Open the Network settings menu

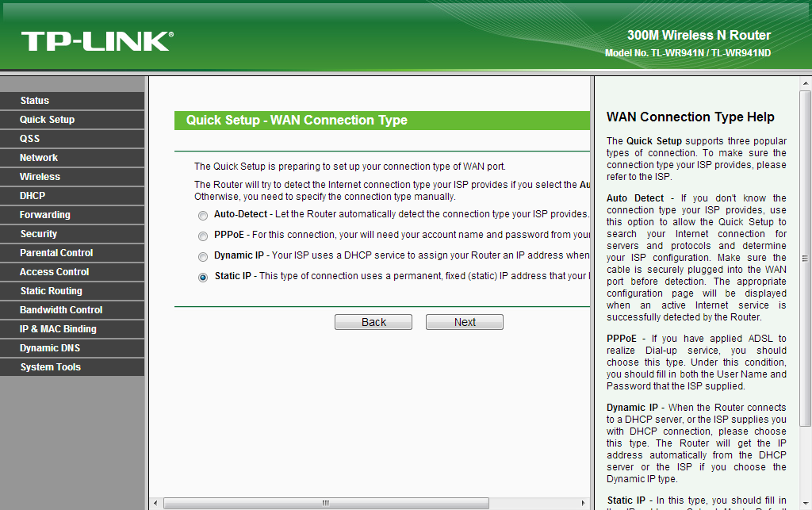72,157
